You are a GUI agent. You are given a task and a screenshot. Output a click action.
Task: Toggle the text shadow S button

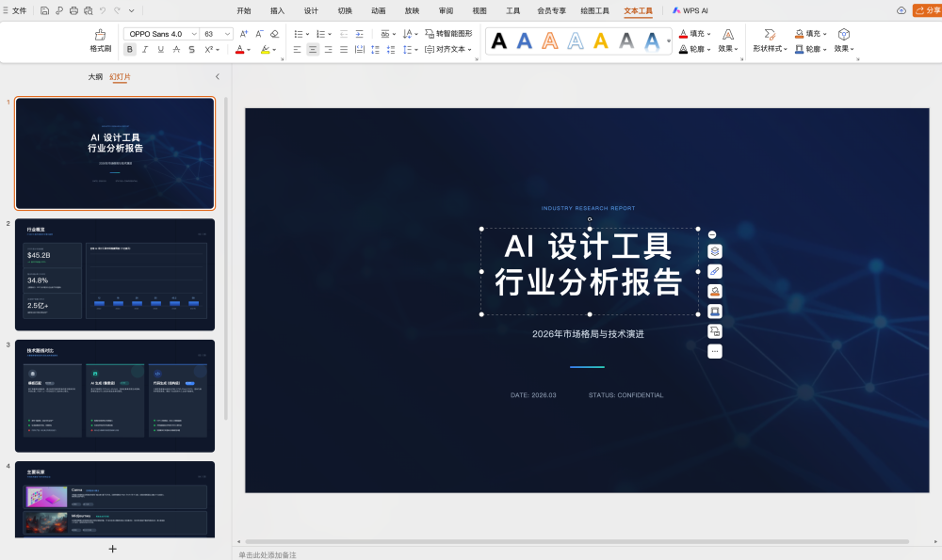[x=191, y=50]
